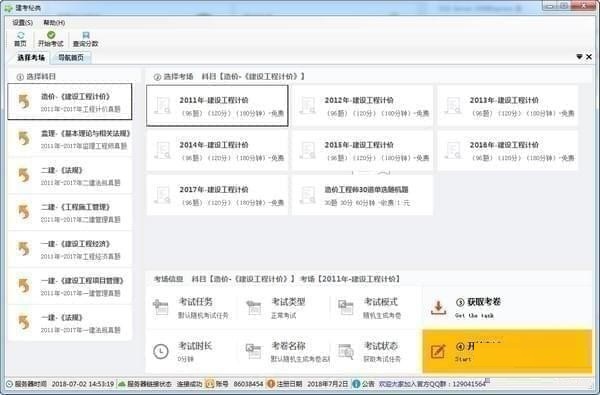Select subject 一建-《建设工程经济》
The image size is (600, 395).
(70, 249)
